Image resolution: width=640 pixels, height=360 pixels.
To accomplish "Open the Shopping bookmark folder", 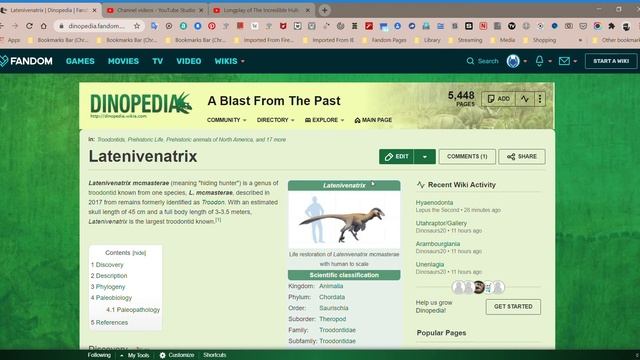I will [540, 40].
